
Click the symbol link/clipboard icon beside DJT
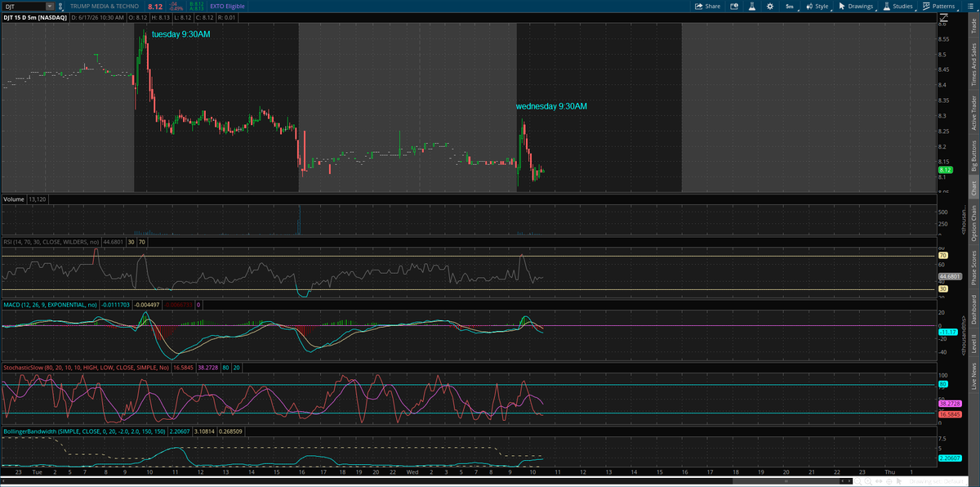pyautogui.click(x=60, y=7)
